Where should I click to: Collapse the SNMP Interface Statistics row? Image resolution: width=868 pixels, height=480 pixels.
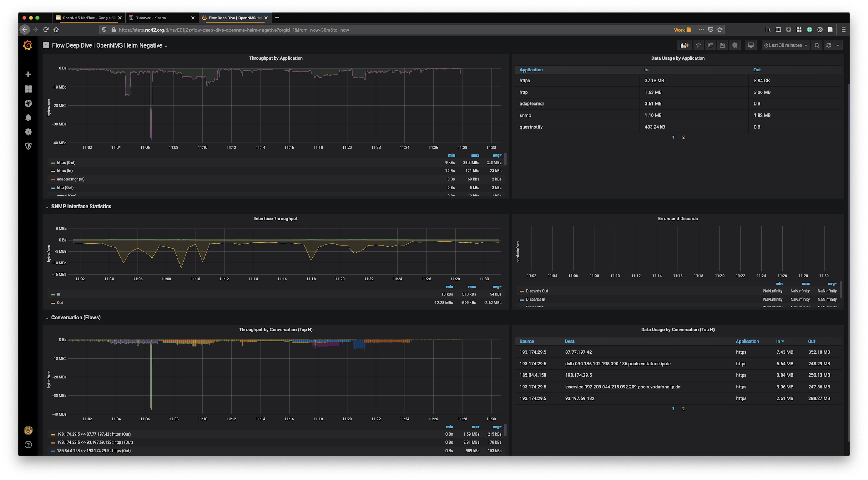click(x=81, y=206)
